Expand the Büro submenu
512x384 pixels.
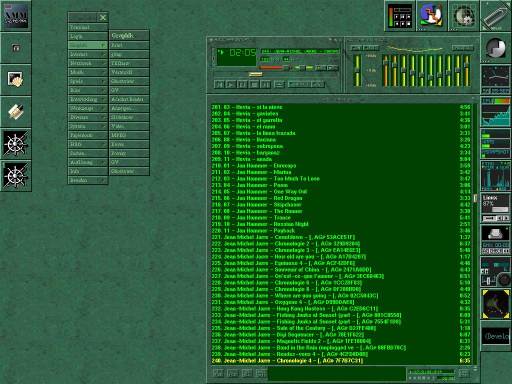(x=88, y=90)
